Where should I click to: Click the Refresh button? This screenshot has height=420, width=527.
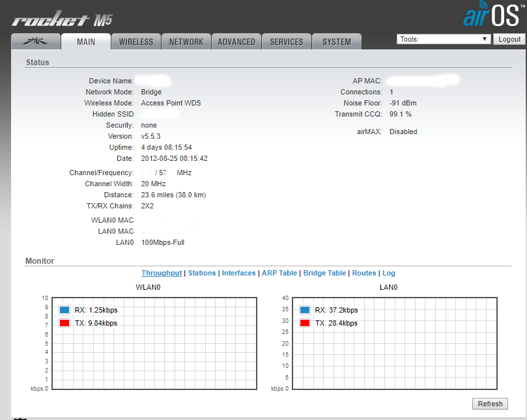[x=490, y=404]
